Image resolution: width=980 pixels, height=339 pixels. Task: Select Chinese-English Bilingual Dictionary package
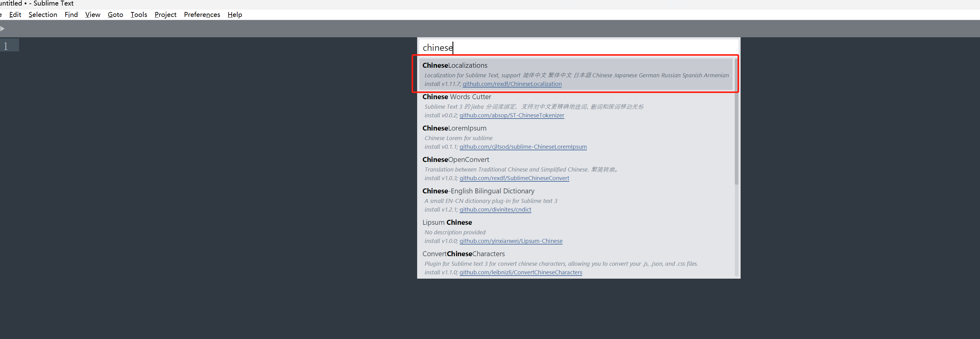[576, 200]
